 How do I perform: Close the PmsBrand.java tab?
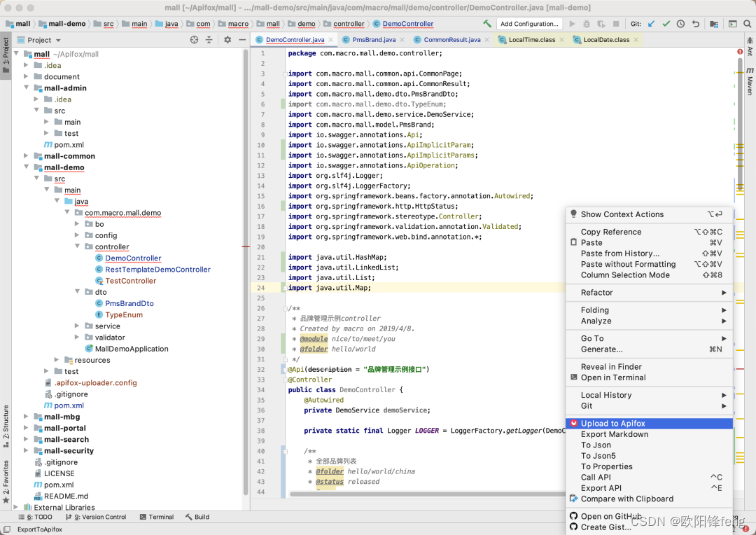(402, 40)
